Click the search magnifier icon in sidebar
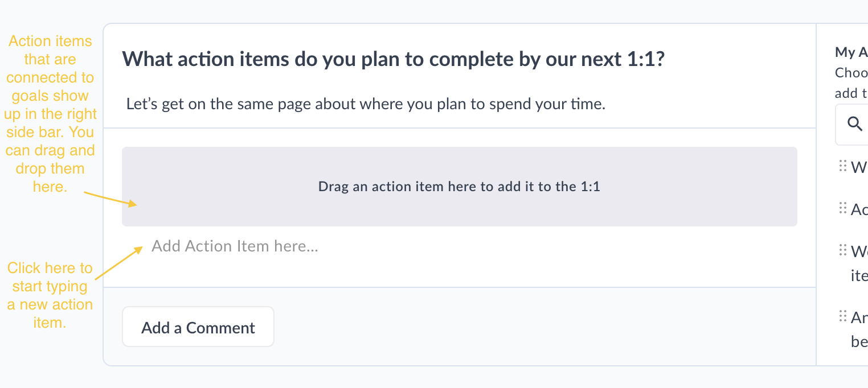 tap(855, 123)
